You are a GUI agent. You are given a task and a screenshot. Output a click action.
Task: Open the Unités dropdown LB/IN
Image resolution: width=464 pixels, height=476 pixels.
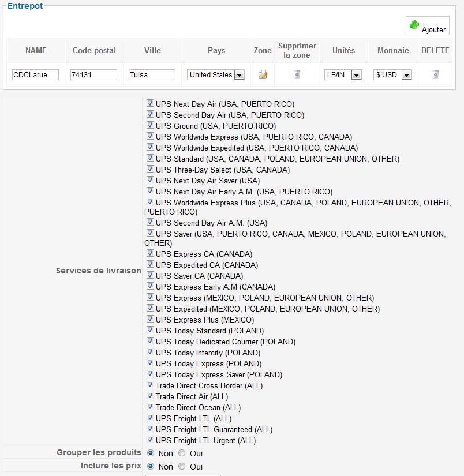[343, 74]
